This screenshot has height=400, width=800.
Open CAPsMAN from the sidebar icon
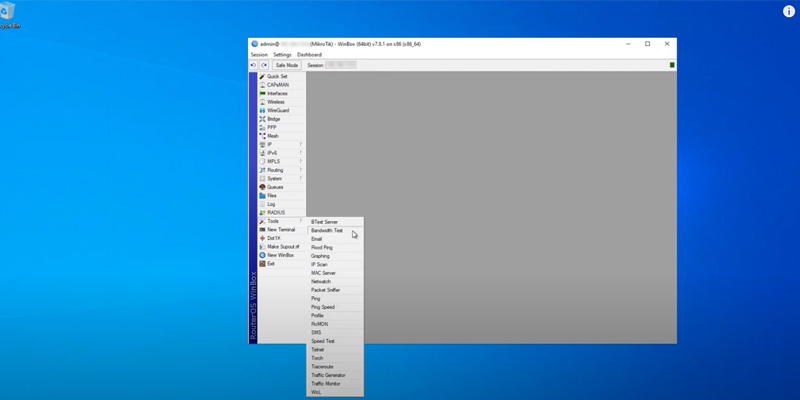(x=262, y=85)
